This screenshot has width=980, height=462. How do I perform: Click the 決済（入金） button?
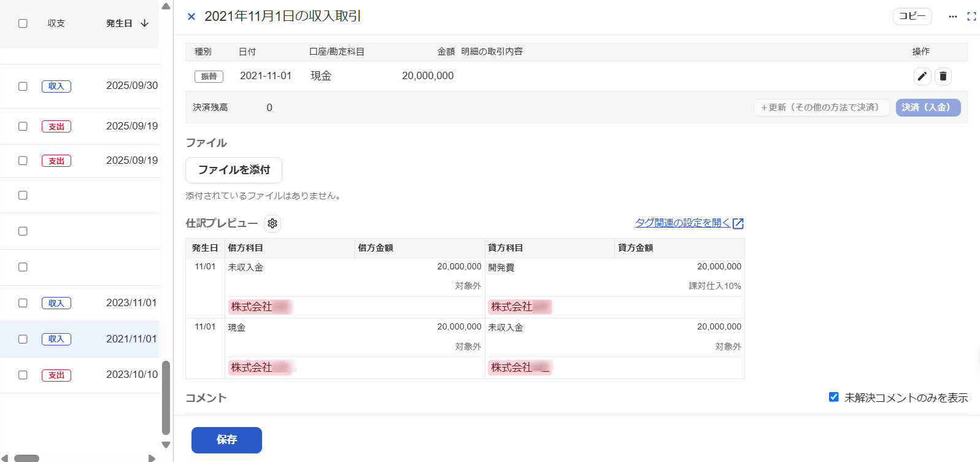928,107
